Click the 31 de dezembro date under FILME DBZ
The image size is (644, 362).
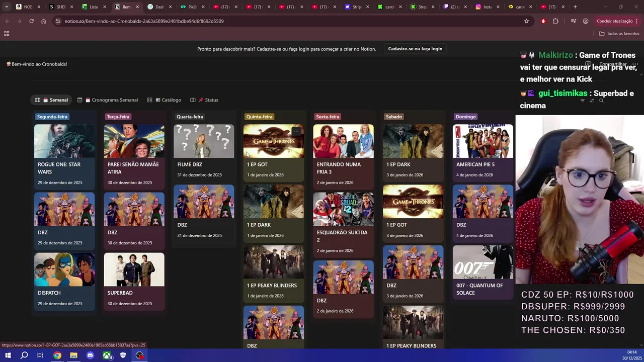[199, 175]
